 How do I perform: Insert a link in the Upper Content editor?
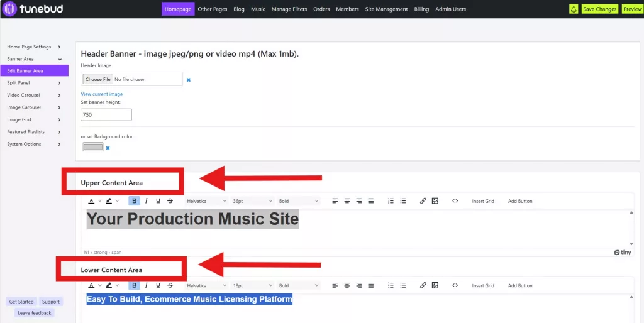[423, 201]
